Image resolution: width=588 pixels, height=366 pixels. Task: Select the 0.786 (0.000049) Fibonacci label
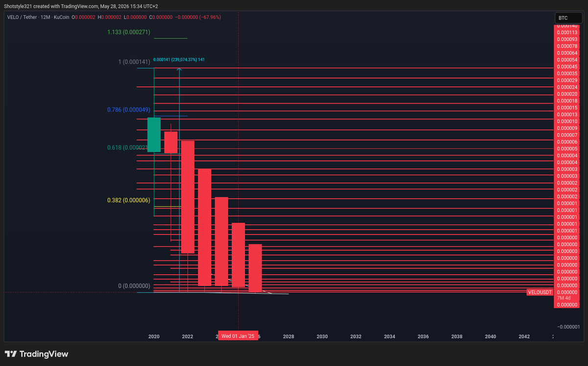tap(129, 110)
